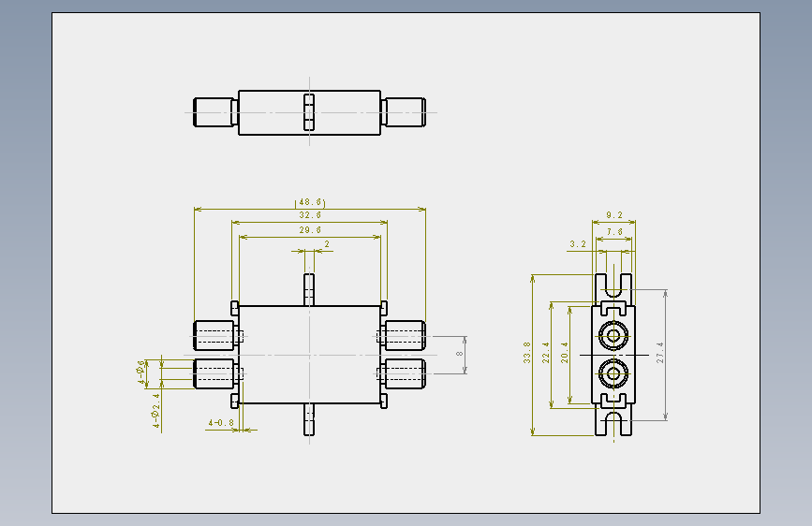Select the 4-0.8 dimension text

pos(221,422)
